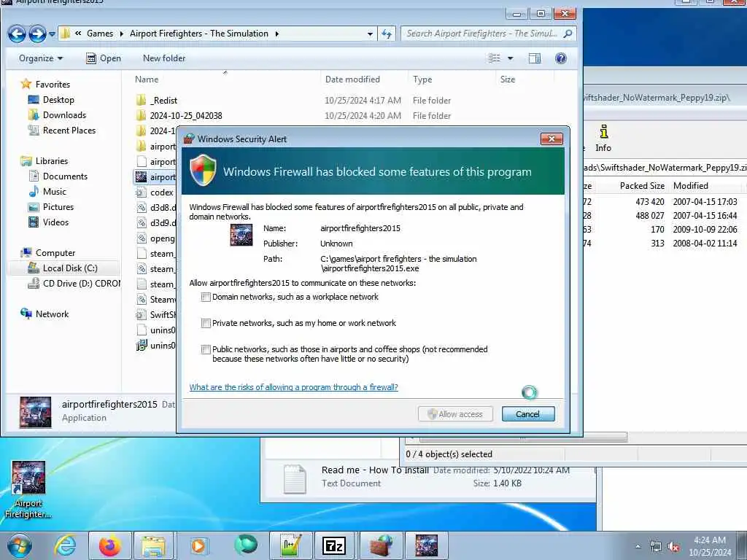Viewport: 747px width, 560px height.
Task: Sort by Date modified column
Action: point(352,79)
